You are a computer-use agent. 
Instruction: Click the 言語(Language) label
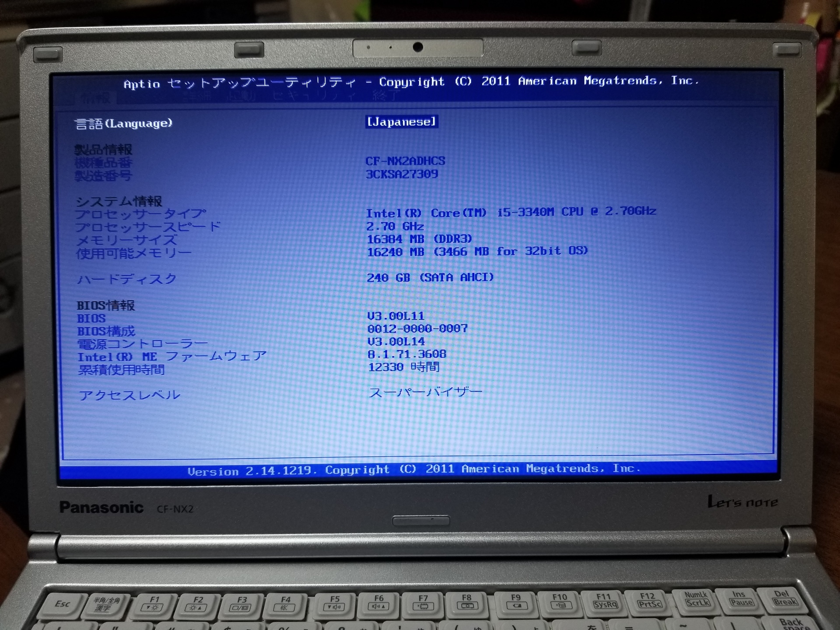click(124, 124)
